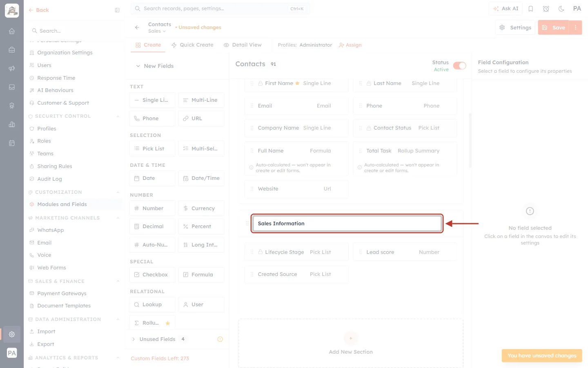The image size is (588, 368).
Task: Open Sharing Rules in sidebar
Action: [x=54, y=166]
